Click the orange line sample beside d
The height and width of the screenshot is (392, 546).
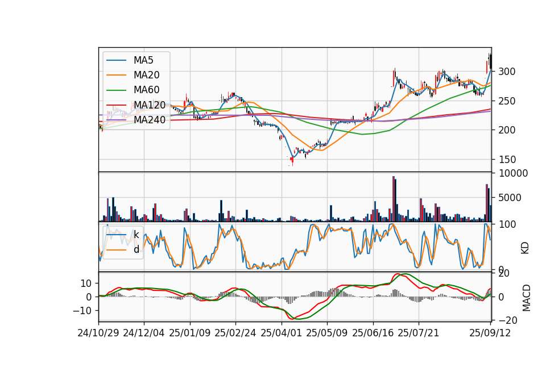tap(117, 249)
